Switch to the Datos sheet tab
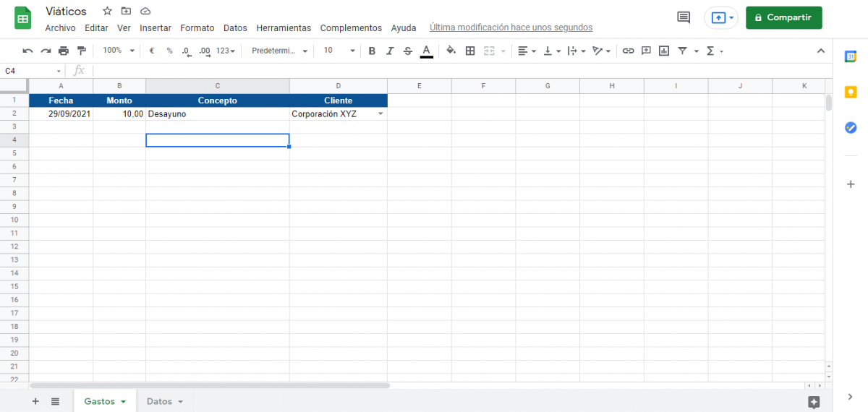Screen dimensions: 868x412 (x=165, y=401)
